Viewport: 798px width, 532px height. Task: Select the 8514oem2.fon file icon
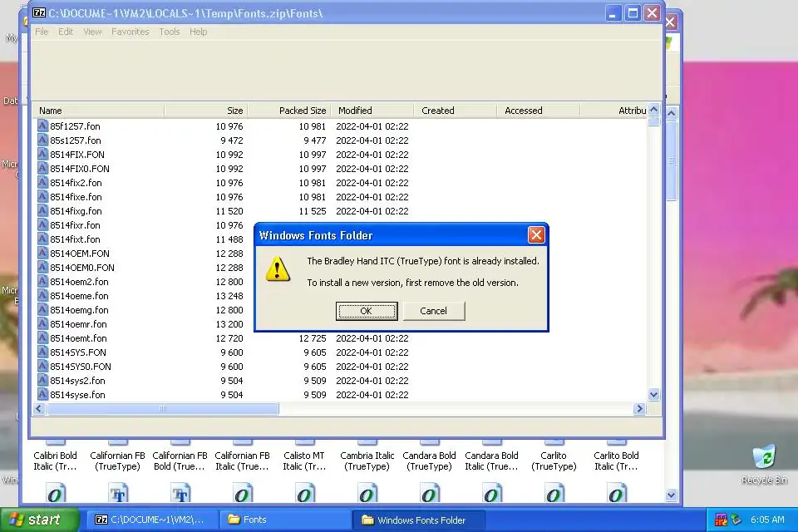point(42,282)
